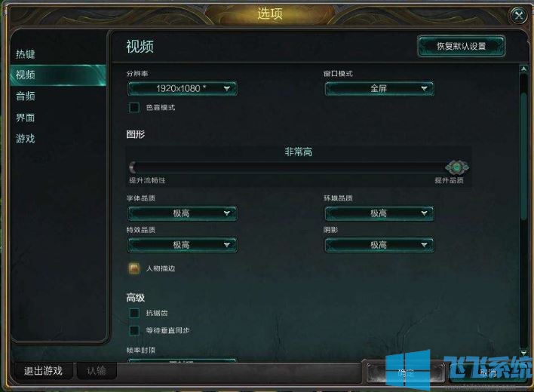Click the 窗口模式 dropdown arrow icon
This screenshot has width=534, height=392.
(x=424, y=88)
